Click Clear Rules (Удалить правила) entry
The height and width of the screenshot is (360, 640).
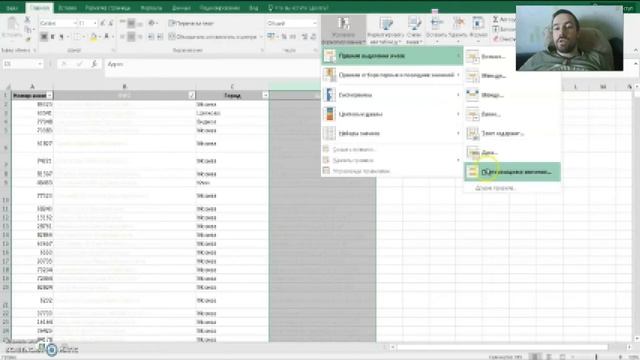point(392,160)
